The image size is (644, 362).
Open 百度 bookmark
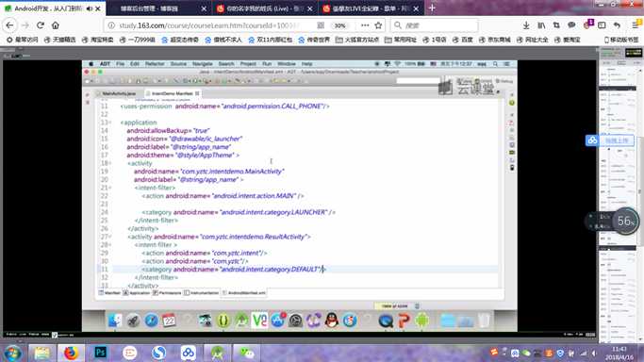[462, 40]
